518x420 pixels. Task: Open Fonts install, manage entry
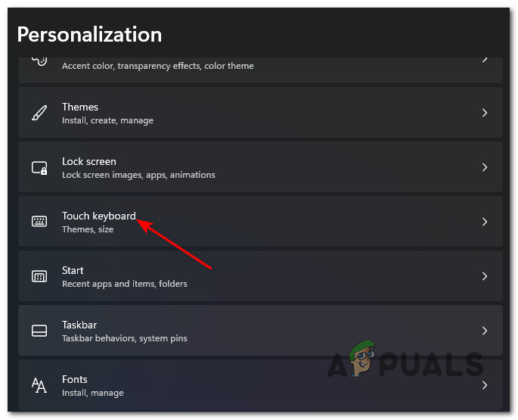[x=92, y=393]
